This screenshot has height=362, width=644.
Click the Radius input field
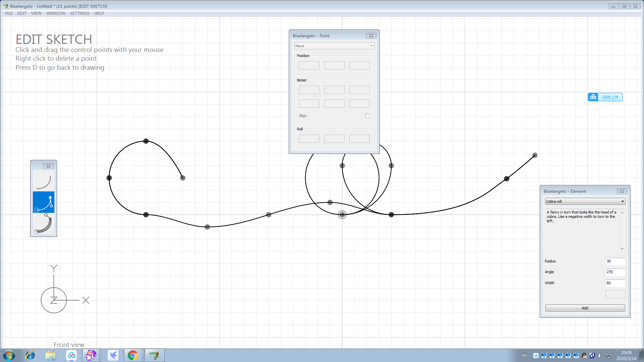(615, 261)
